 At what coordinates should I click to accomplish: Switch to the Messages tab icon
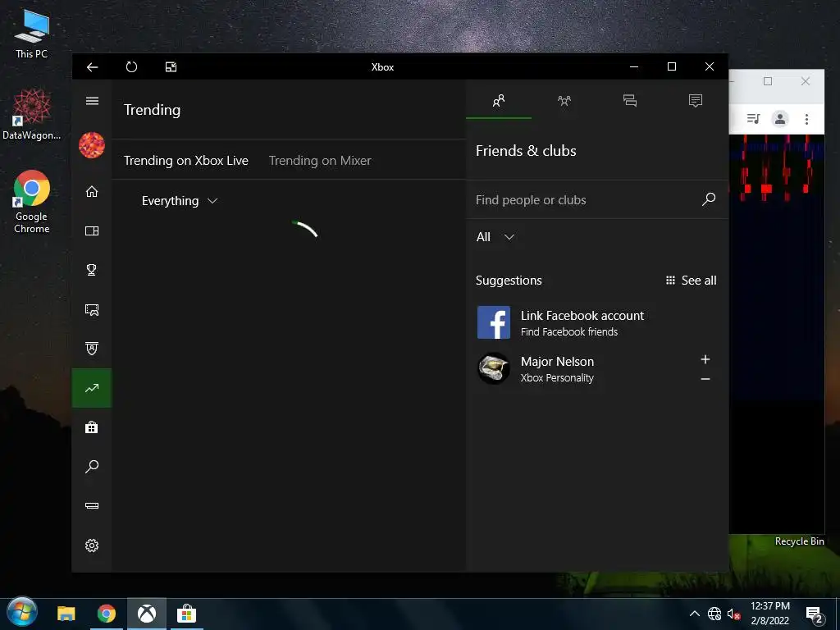[x=630, y=101]
